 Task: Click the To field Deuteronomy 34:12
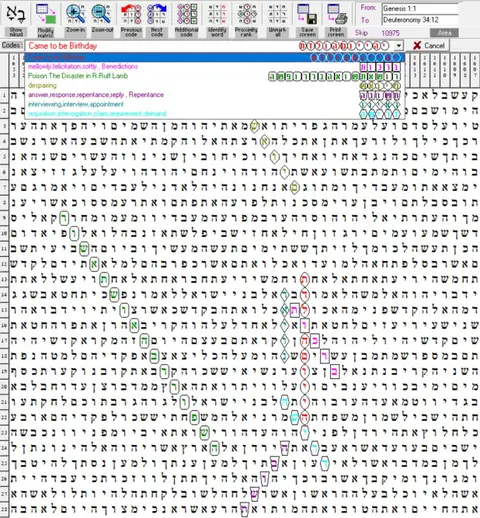(420, 20)
